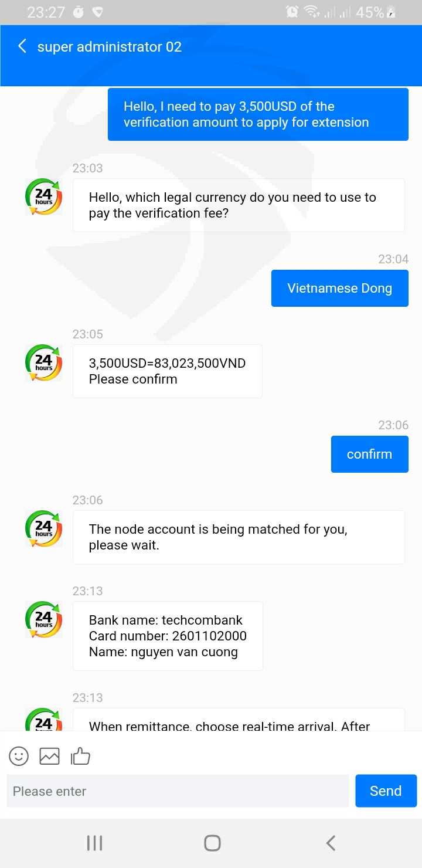The image size is (422, 868).
Task: Go back using the header chevron arrow
Action: click(22, 46)
